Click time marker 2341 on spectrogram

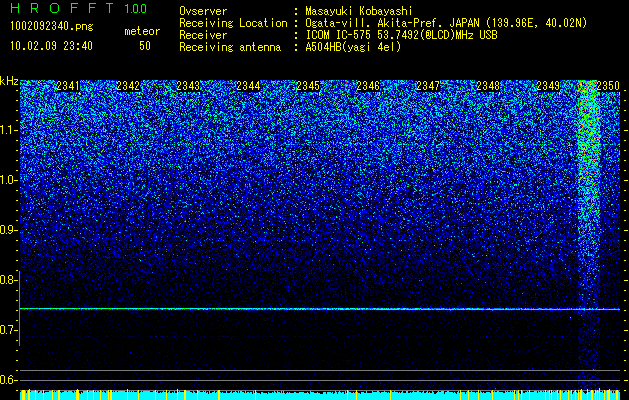(x=68, y=85)
